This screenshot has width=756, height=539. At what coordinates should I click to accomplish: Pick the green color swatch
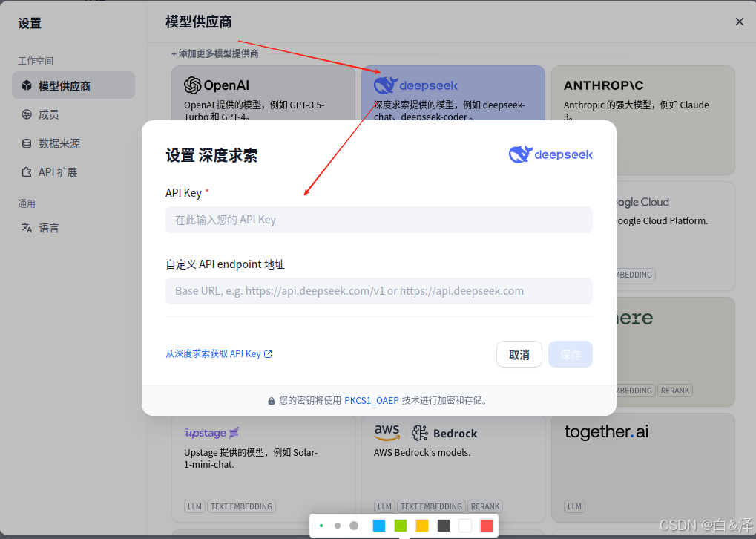(401, 526)
